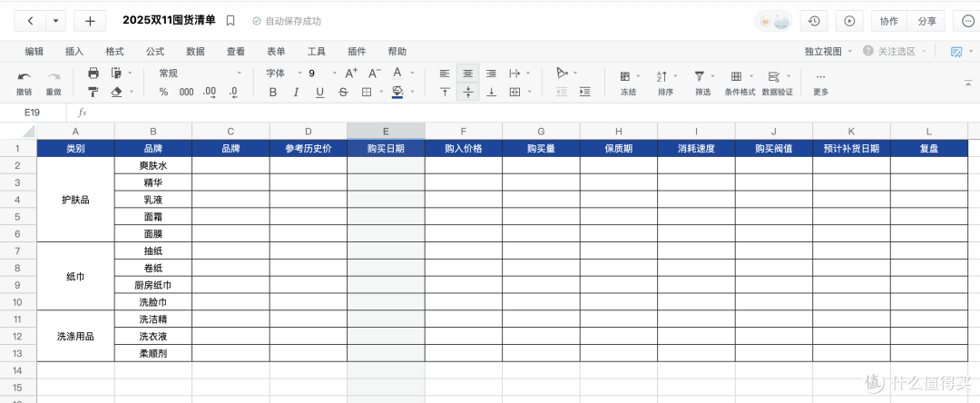Viewport: 980px width, 403px height.
Task: Click the font color A icon
Action: (x=396, y=74)
